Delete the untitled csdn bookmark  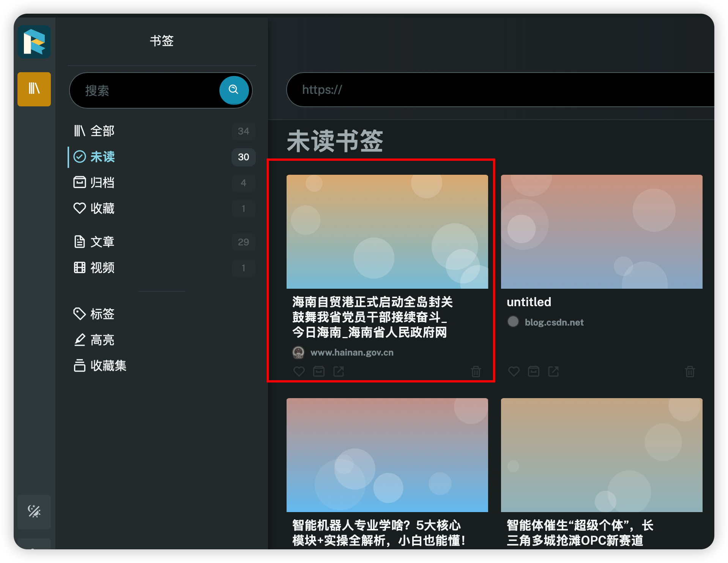690,371
